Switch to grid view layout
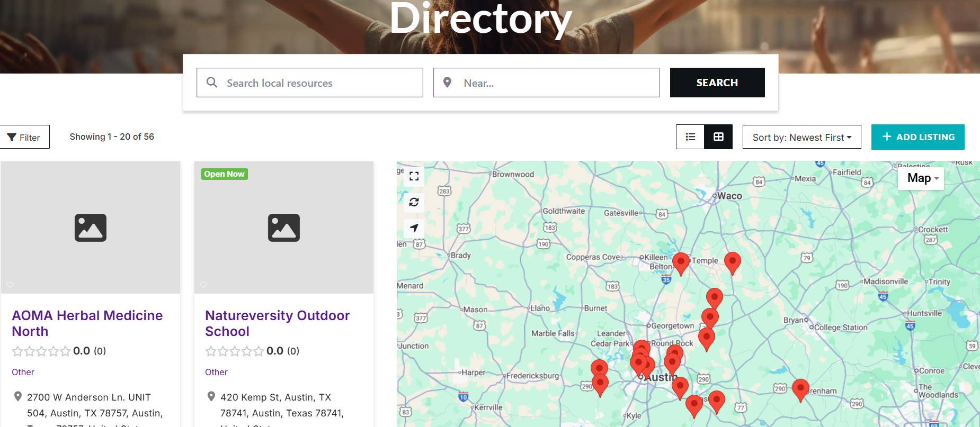This screenshot has width=980, height=427. pyautogui.click(x=718, y=137)
